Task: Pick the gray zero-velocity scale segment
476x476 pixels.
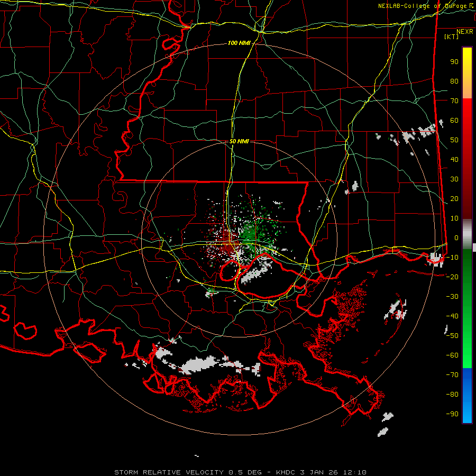Action: pos(467,234)
